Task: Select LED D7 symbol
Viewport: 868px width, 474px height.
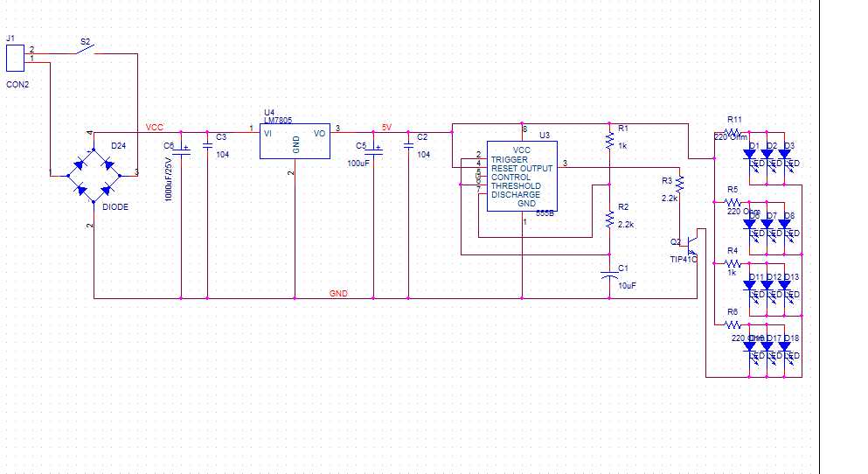Action: pos(767,225)
